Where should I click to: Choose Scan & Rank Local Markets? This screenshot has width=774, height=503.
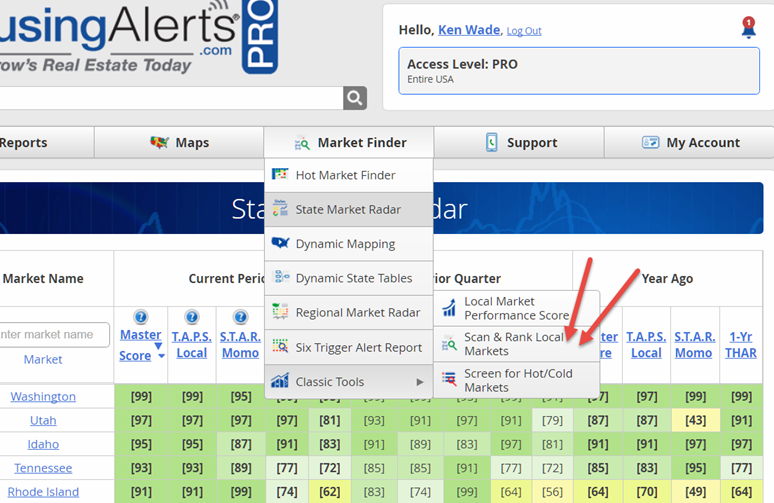(x=517, y=344)
